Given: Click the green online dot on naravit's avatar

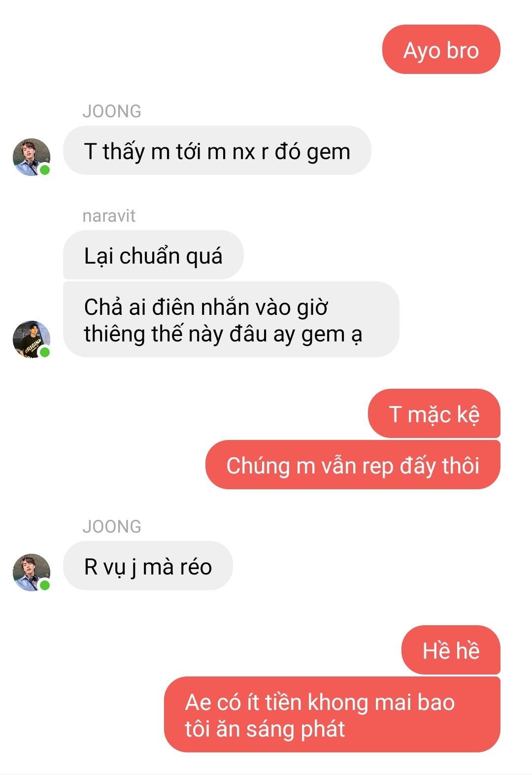Looking at the screenshot, I should click(x=45, y=352).
